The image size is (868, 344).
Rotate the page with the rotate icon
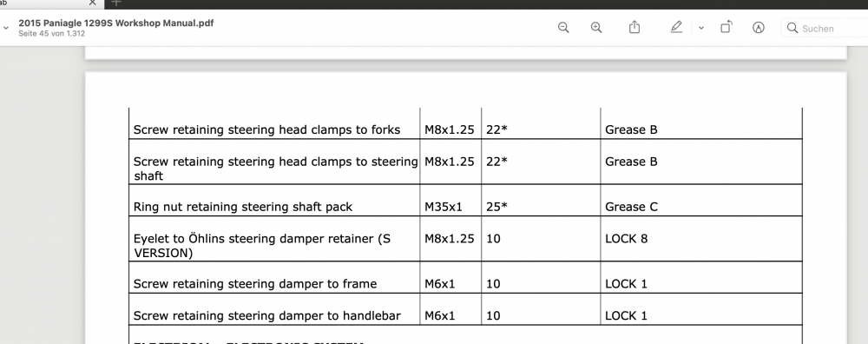(x=727, y=27)
